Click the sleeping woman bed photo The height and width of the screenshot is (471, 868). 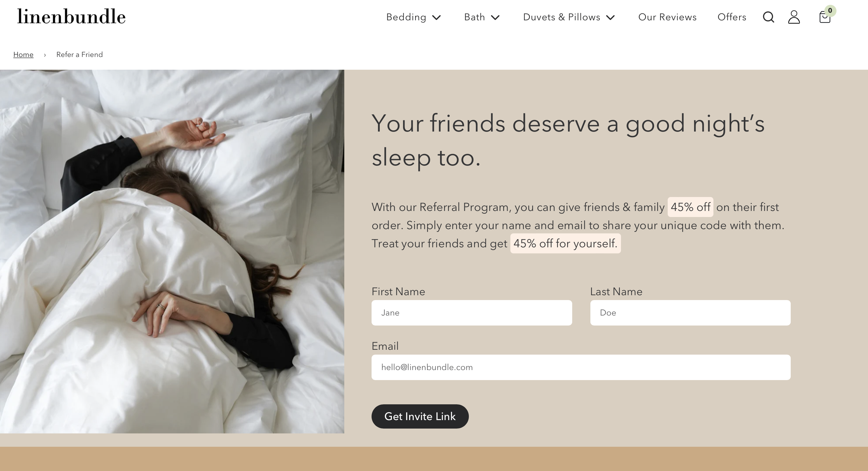tap(172, 251)
